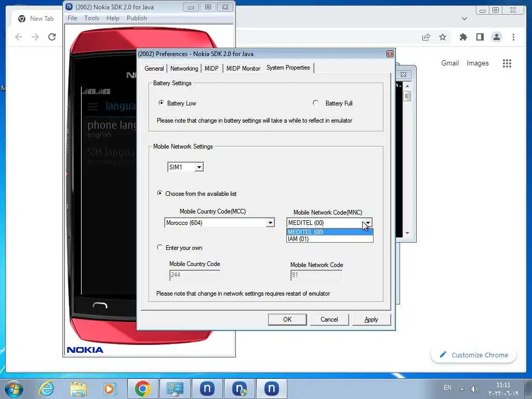Select the Battery Full radio button
This screenshot has height=399, width=532.
pos(315,103)
